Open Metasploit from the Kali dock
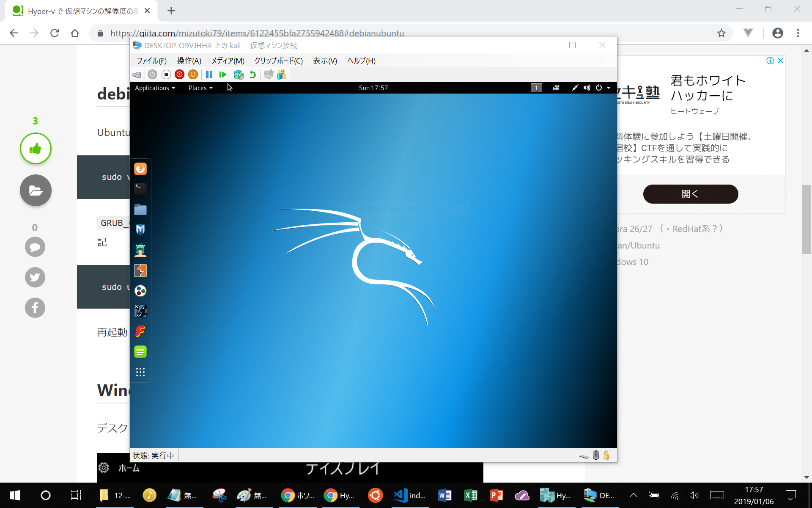The image size is (812, 508). [140, 229]
